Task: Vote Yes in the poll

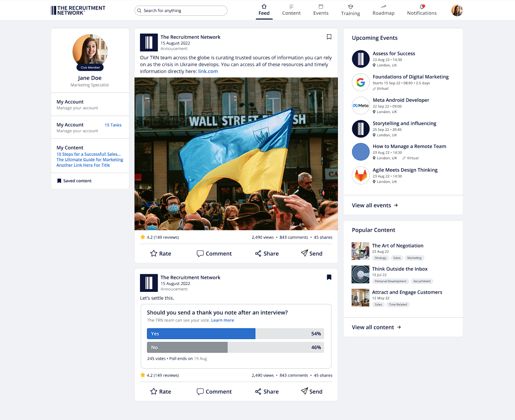Action: [x=235, y=334]
